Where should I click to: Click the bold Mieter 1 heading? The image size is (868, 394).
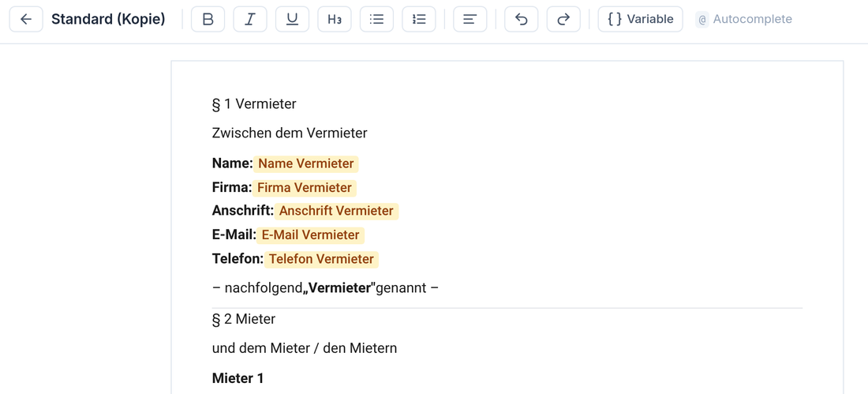point(238,378)
